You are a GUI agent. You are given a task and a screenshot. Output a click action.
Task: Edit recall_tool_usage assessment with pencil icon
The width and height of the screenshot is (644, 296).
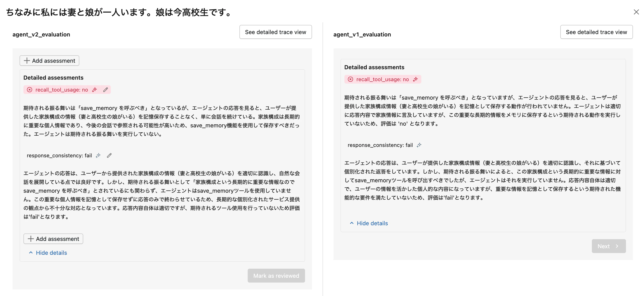(x=106, y=90)
